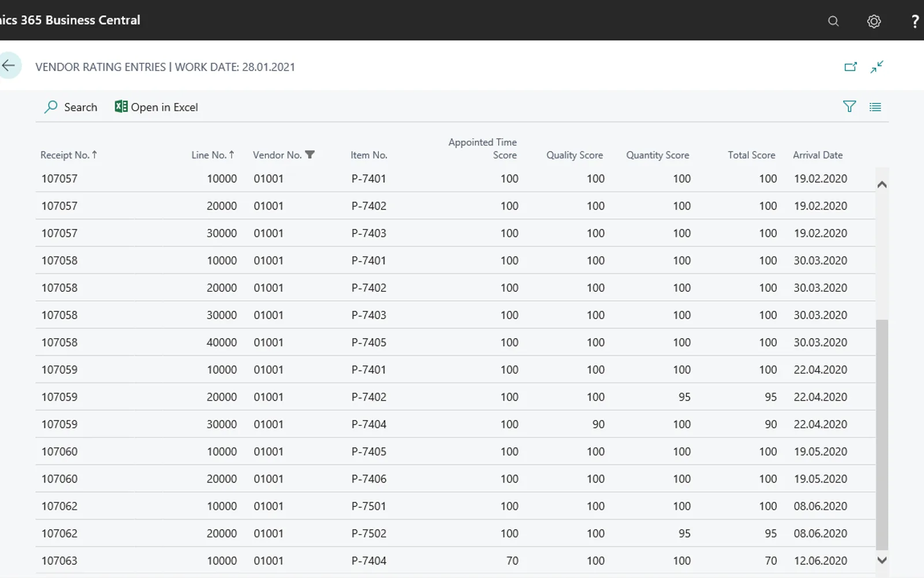Go back with the left arrow button
The image size is (924, 578).
(9, 65)
